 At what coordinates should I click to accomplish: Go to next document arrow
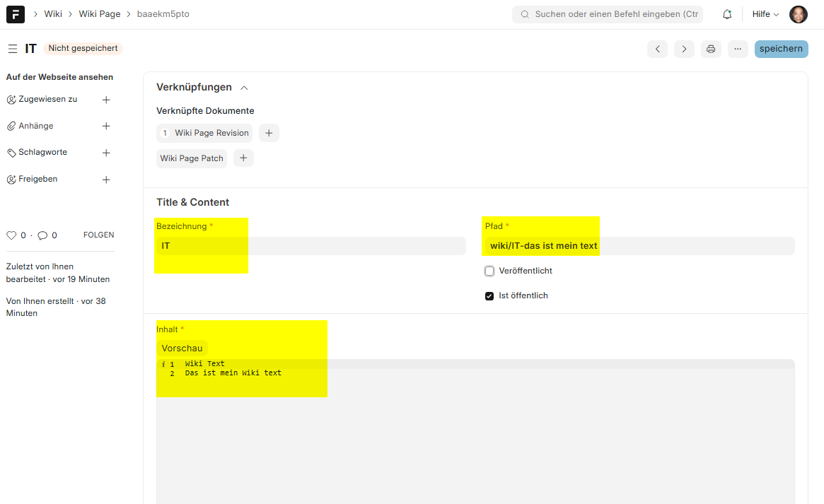683,49
